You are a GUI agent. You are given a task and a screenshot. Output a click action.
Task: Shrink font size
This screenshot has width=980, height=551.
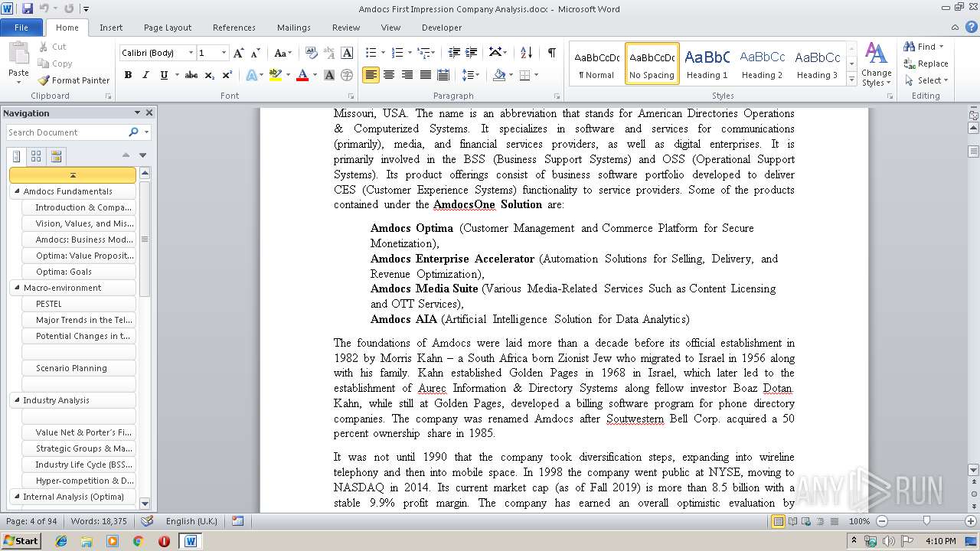[255, 53]
